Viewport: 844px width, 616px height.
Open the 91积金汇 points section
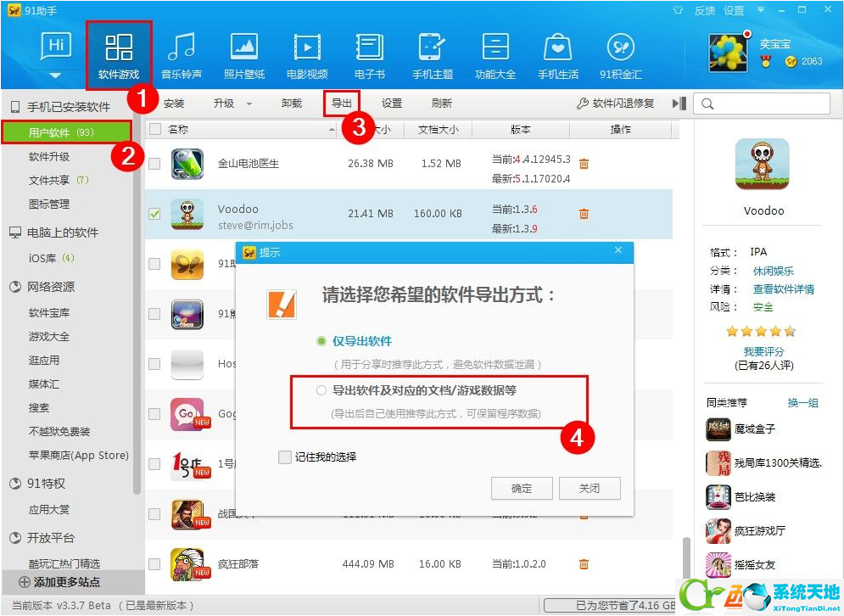click(621, 47)
